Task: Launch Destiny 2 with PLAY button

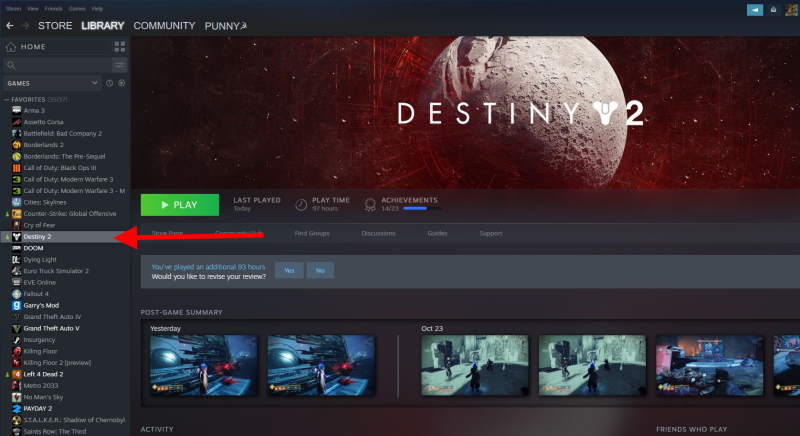Action: point(180,204)
